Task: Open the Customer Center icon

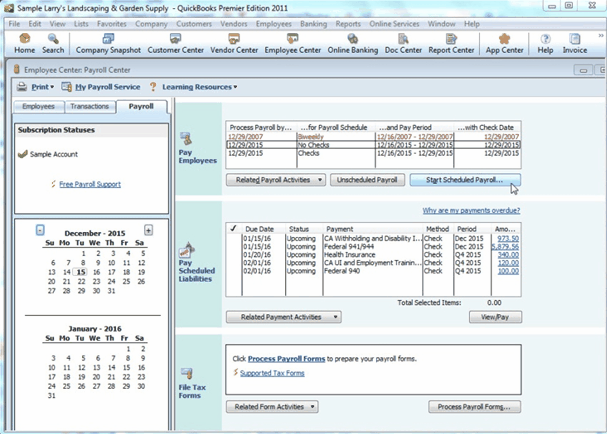Action: (175, 38)
